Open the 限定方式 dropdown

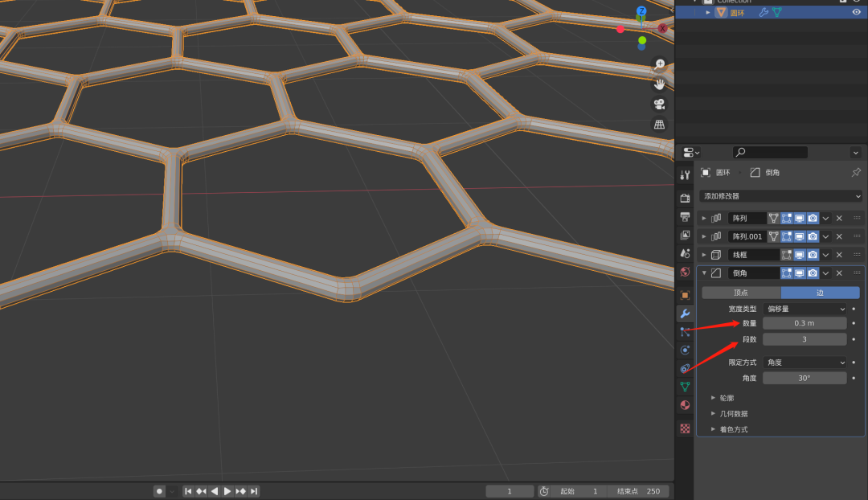(805, 363)
